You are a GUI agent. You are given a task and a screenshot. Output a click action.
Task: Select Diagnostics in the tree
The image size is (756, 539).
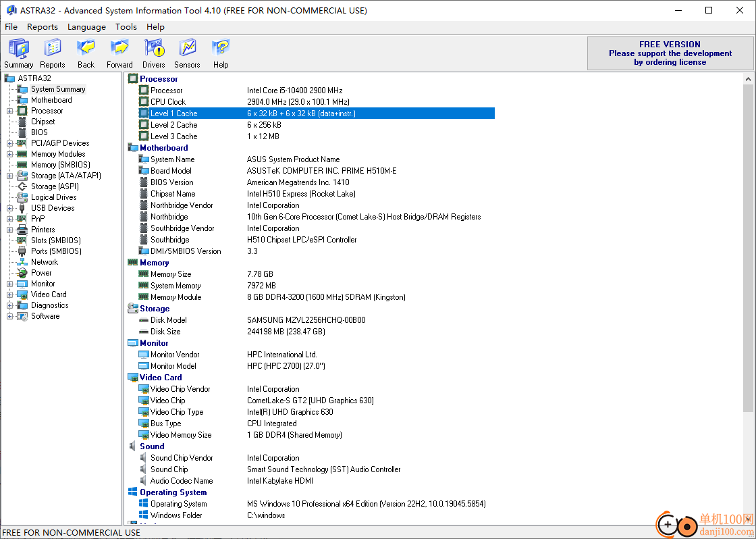click(50, 305)
